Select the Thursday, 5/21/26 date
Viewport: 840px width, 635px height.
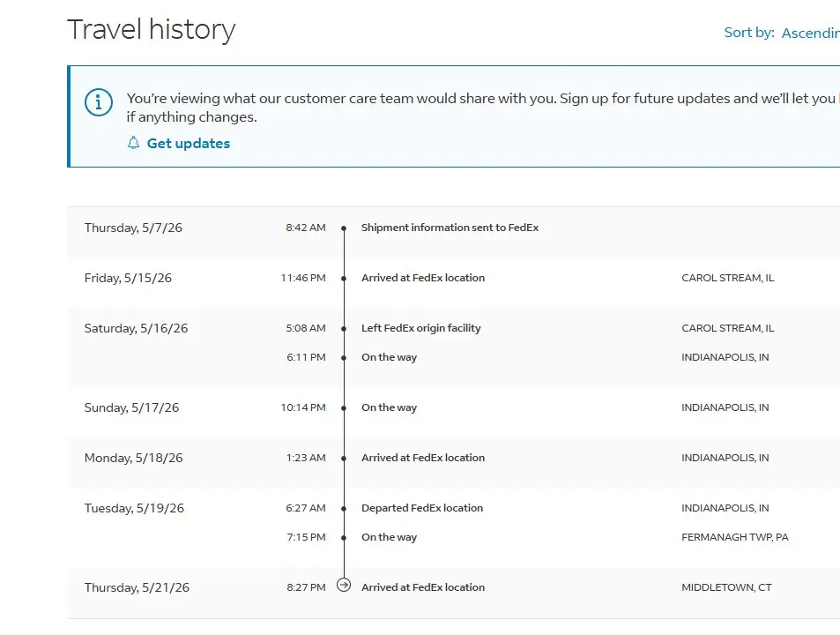coord(137,588)
